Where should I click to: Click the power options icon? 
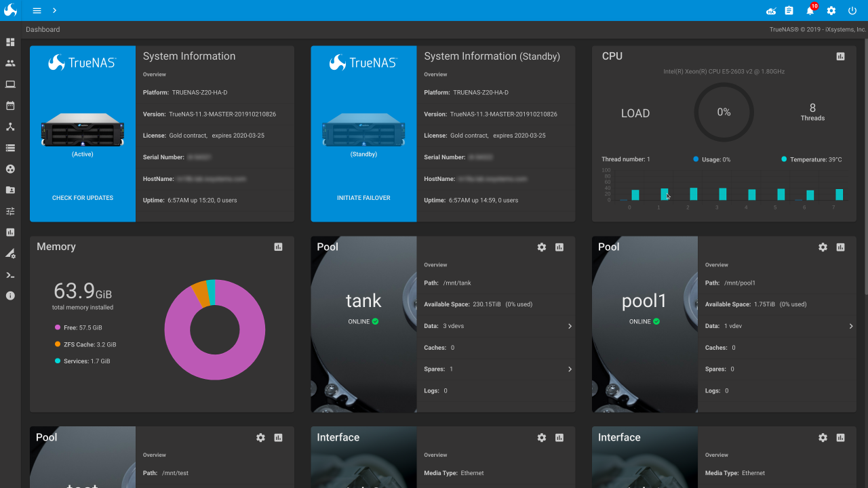click(x=852, y=10)
